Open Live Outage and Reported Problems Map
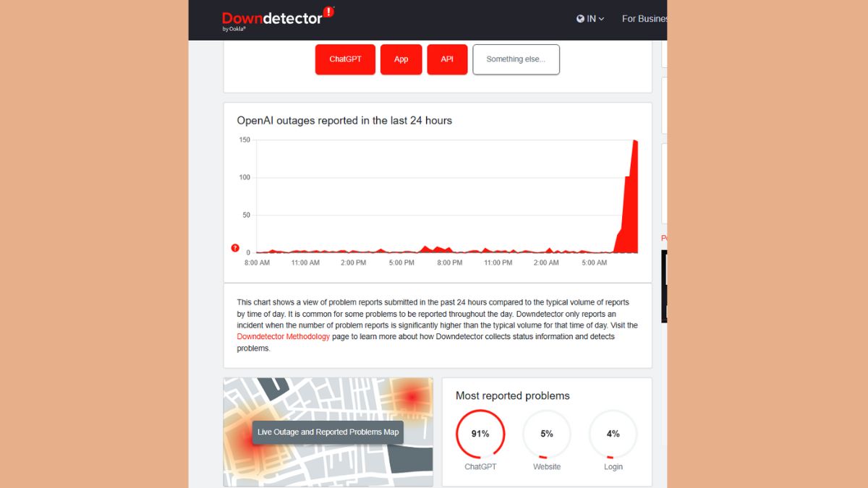Viewport: 868px width, 488px height. click(328, 432)
